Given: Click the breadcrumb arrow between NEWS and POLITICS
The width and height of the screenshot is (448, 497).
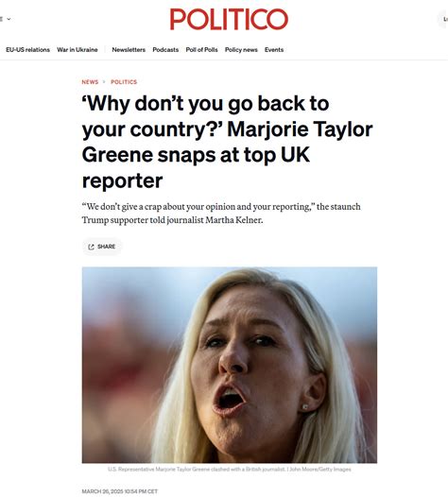Looking at the screenshot, I should coord(104,82).
